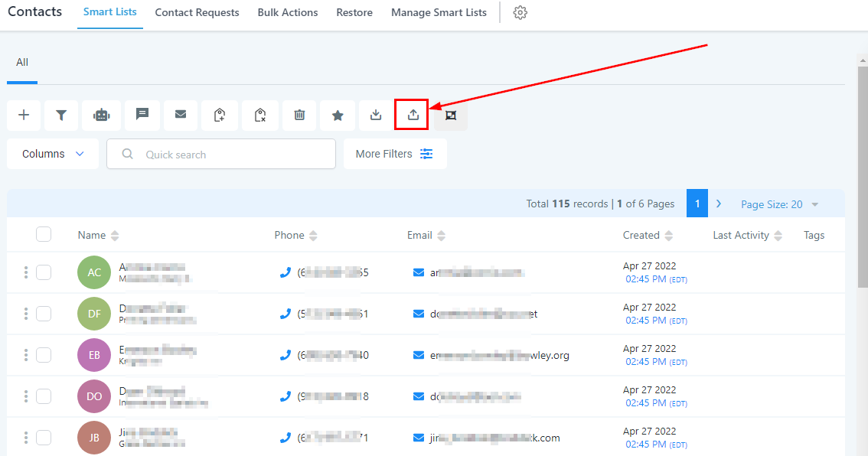Open three-dot menu for DF contact row
This screenshot has width=868, height=456.
26,314
